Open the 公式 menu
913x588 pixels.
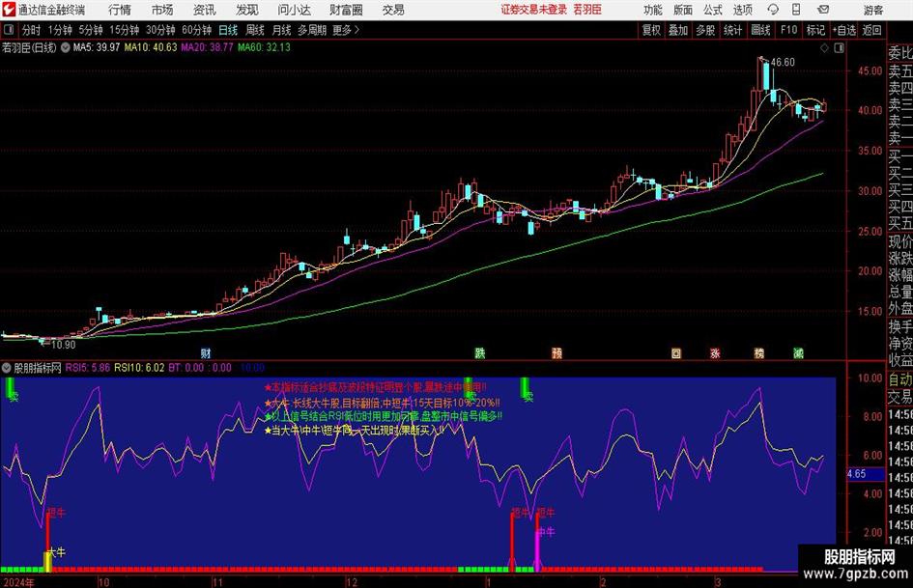[713, 10]
